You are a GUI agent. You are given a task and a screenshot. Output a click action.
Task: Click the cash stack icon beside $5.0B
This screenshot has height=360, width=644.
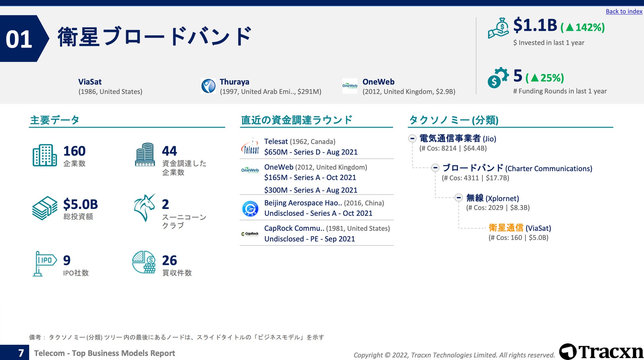(x=45, y=208)
